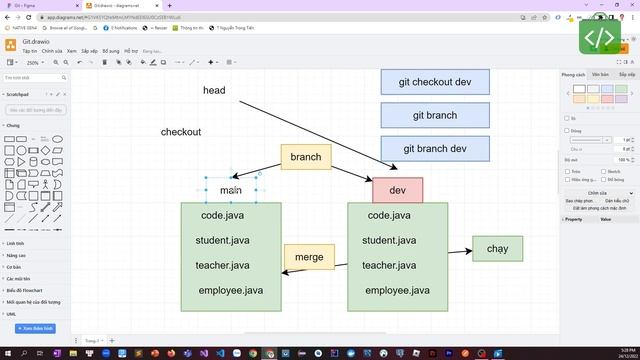Open Windows Start menu
640x360 pixels.
8,353
